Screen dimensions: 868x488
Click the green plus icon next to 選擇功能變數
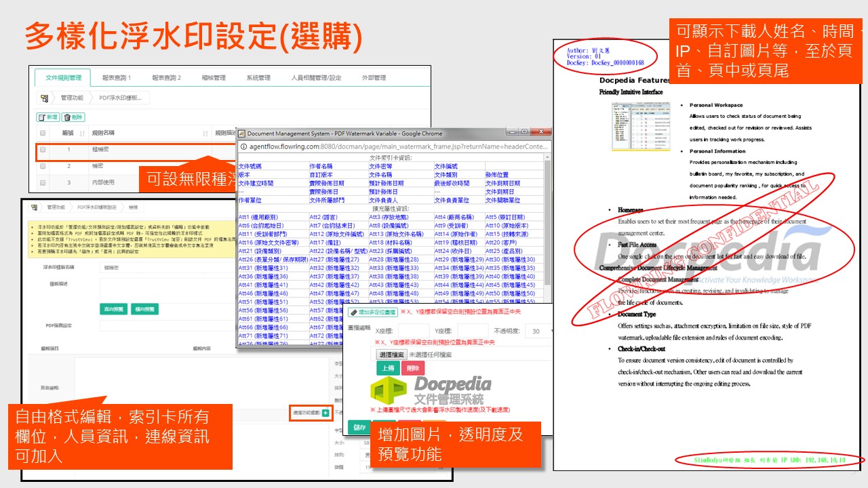tap(325, 413)
